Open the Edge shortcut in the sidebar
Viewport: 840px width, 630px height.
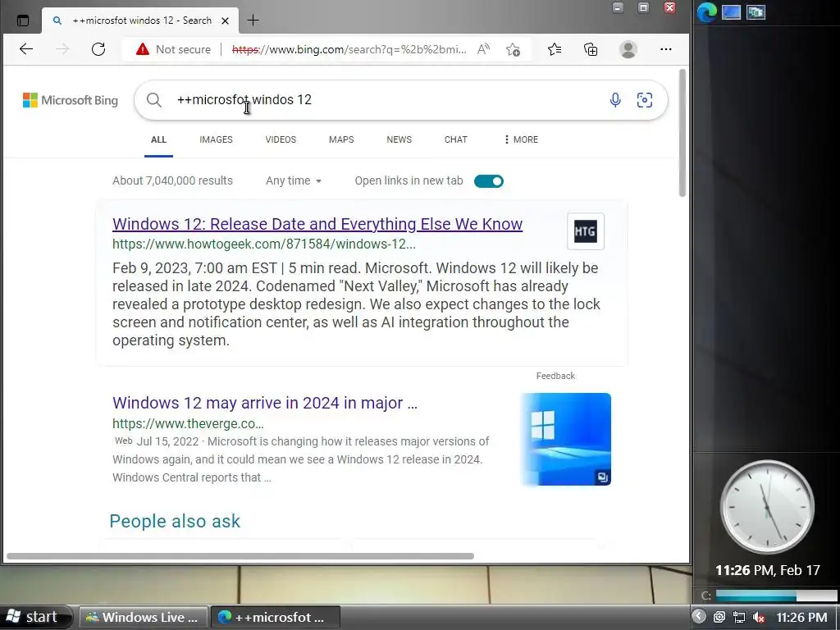pos(706,11)
